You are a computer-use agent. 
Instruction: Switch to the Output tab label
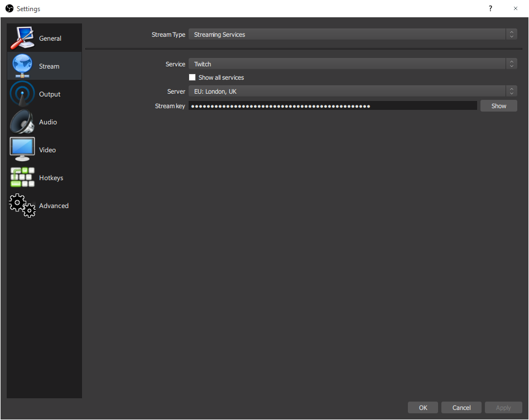coord(50,94)
